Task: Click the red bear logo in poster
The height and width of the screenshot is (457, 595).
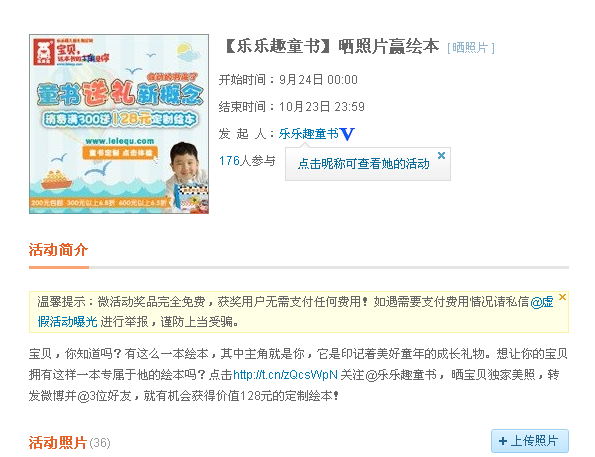Action: click(44, 51)
